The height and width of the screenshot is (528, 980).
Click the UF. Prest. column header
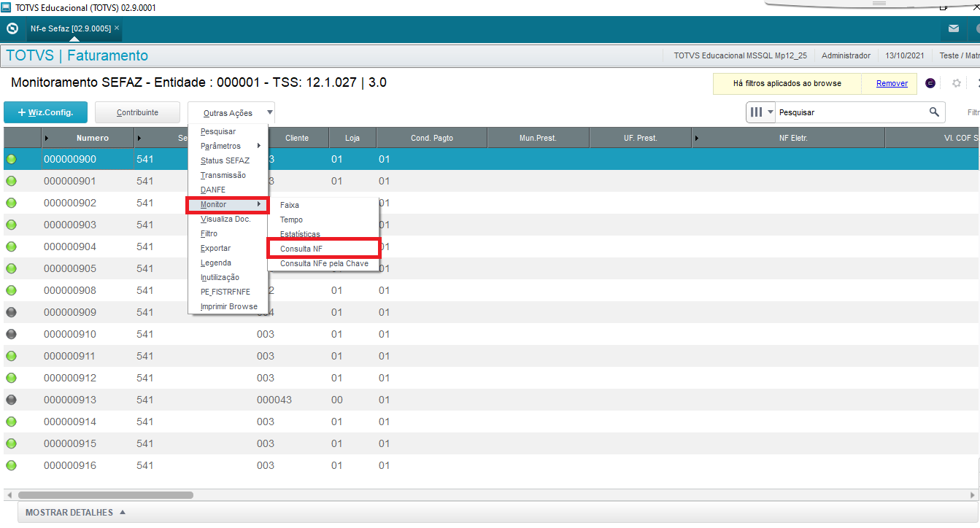point(640,138)
